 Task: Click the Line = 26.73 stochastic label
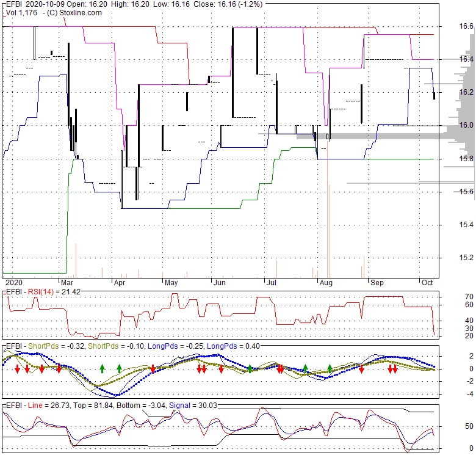[49, 406]
